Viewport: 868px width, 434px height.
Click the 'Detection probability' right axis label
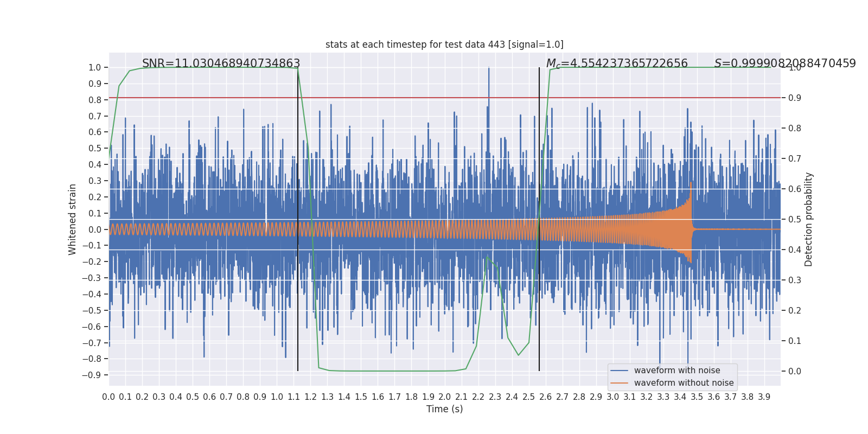tap(809, 219)
